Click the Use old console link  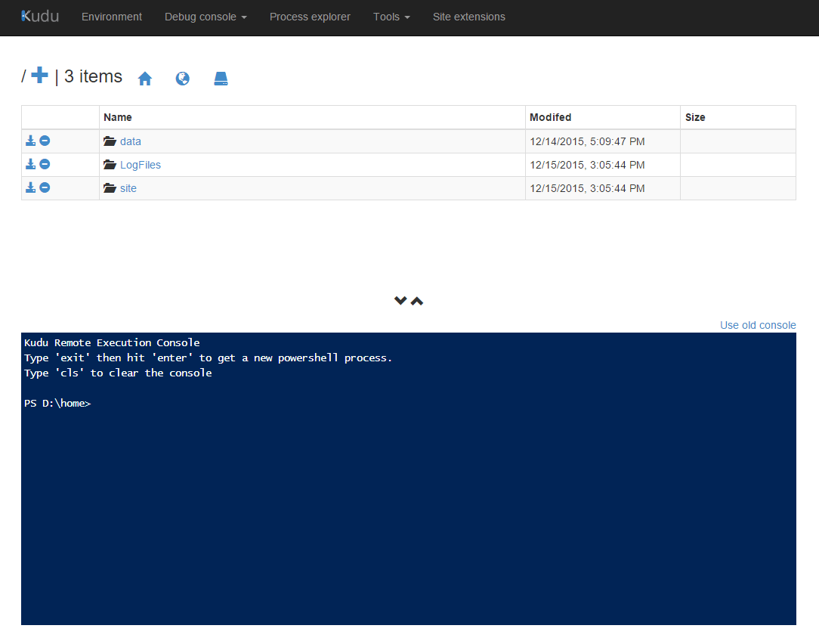tap(758, 325)
